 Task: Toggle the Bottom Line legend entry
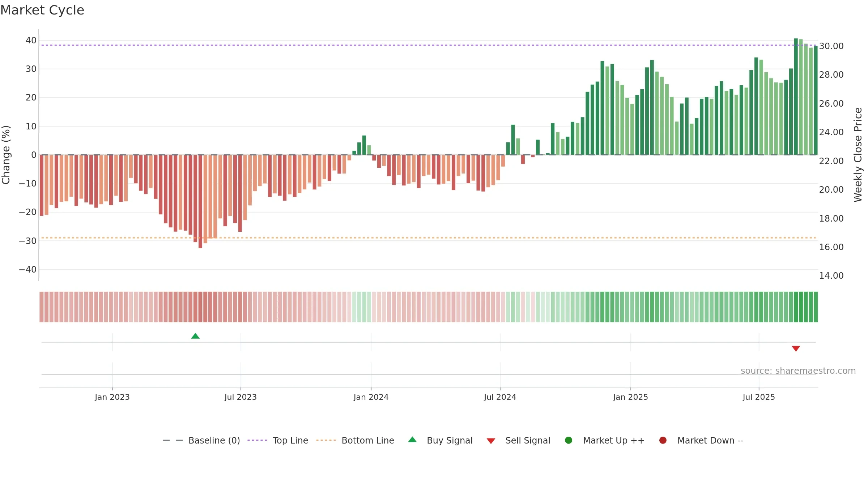(x=355, y=440)
